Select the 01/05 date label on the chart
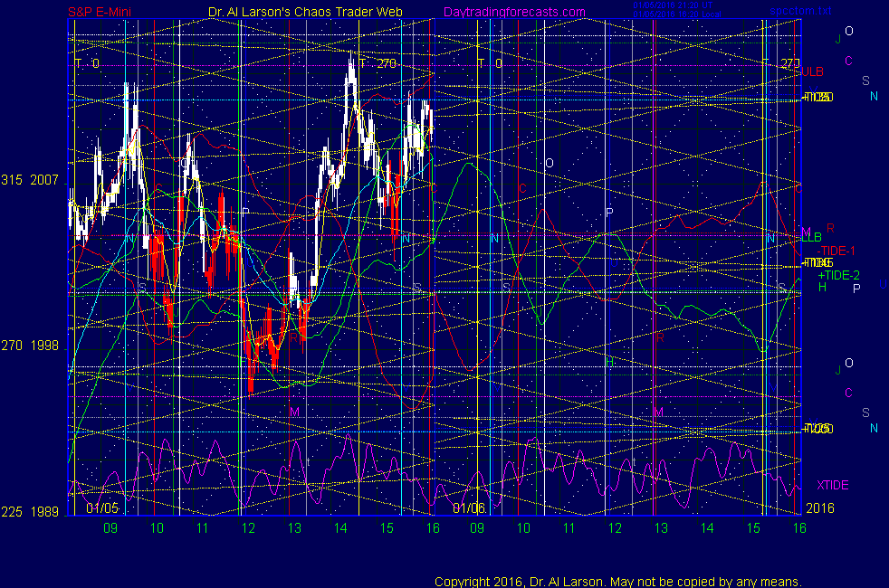 tap(102, 508)
